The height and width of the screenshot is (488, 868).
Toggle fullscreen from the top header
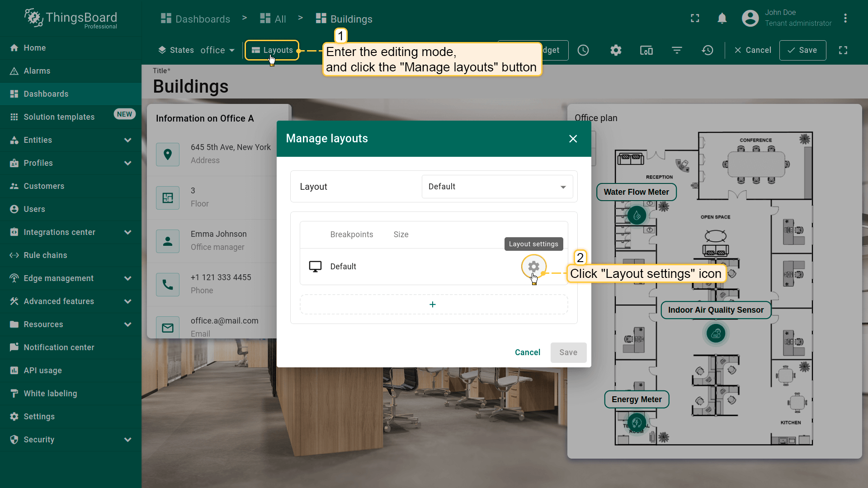[695, 19]
